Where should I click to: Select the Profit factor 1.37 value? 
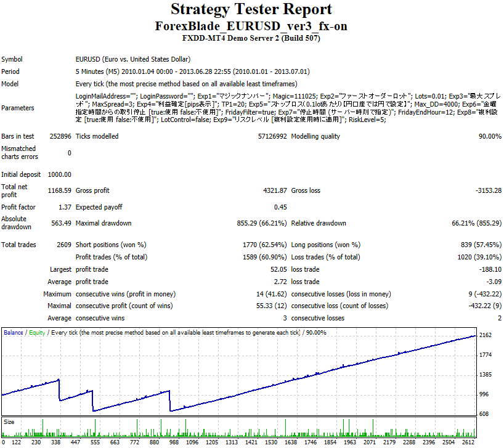click(65, 207)
